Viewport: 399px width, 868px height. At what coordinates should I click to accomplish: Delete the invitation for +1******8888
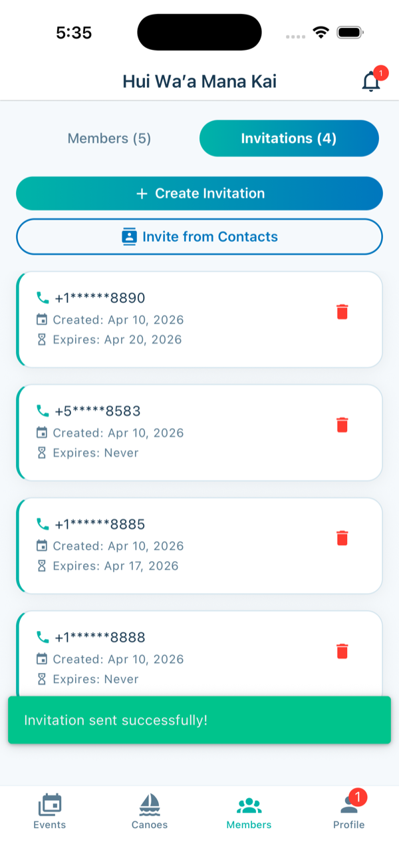click(x=342, y=651)
